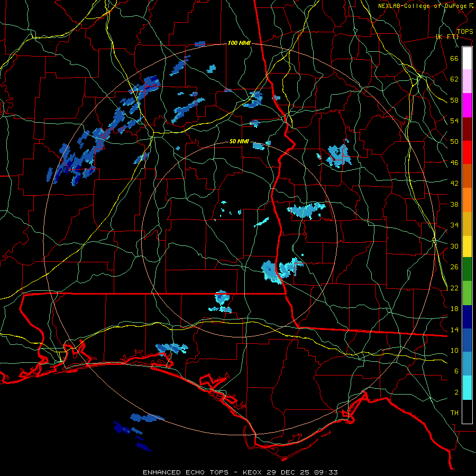476x476 pixels.
Task: Click the dark red 54 kft legend swatch
Action: pos(467,129)
